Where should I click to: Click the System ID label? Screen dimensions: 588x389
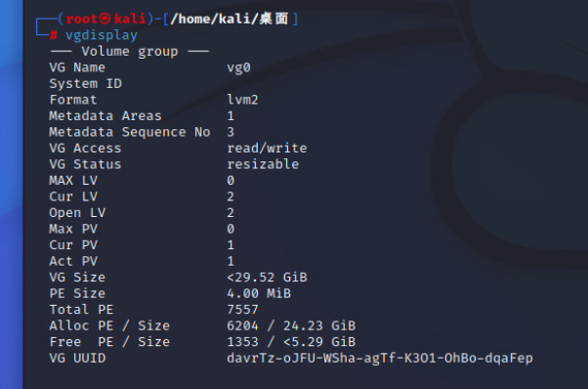tap(86, 84)
